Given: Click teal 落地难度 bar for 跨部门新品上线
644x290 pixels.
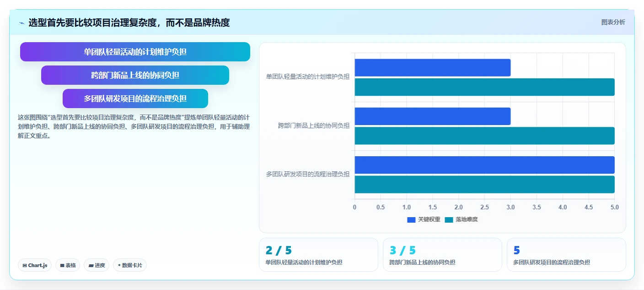Looking at the screenshot, I should pos(484,136).
